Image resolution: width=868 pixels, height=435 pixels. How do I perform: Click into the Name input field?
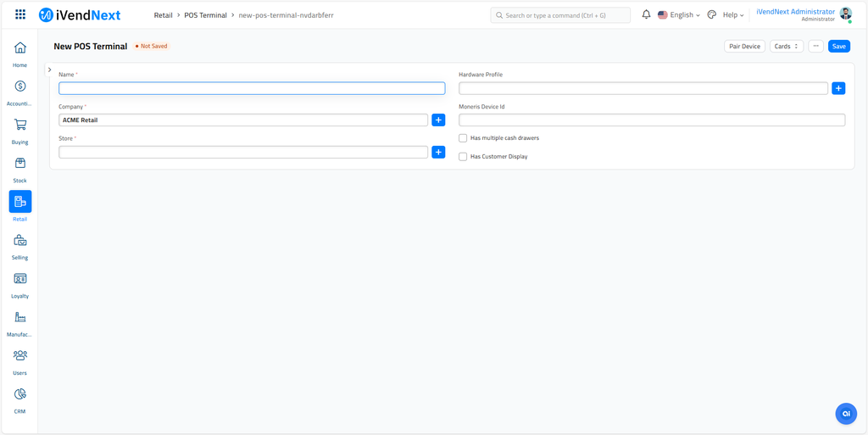coord(252,88)
